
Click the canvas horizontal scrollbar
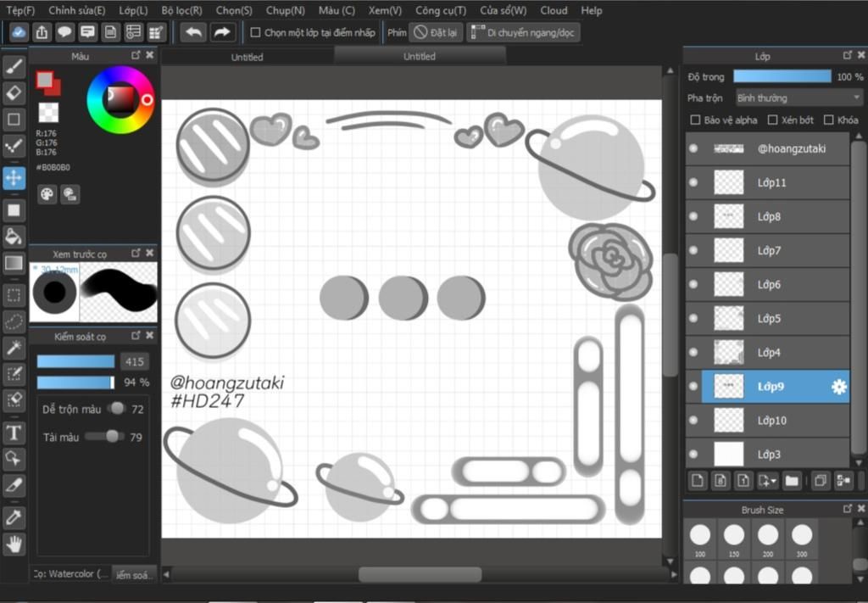(x=420, y=574)
